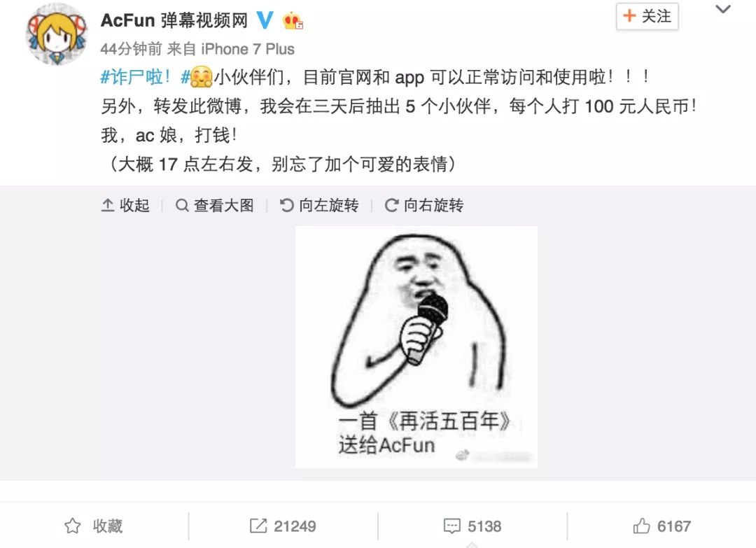Click the singing meme image

click(416, 347)
